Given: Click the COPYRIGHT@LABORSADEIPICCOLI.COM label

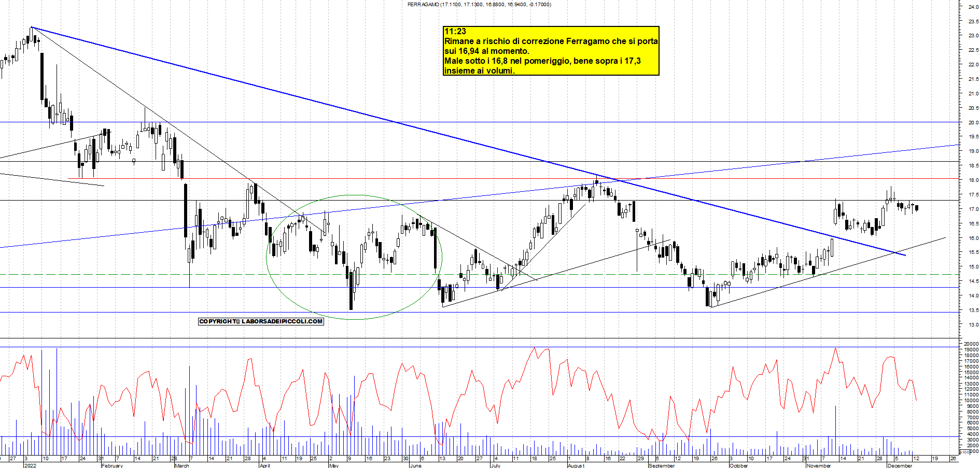Looking at the screenshot, I should [x=261, y=321].
